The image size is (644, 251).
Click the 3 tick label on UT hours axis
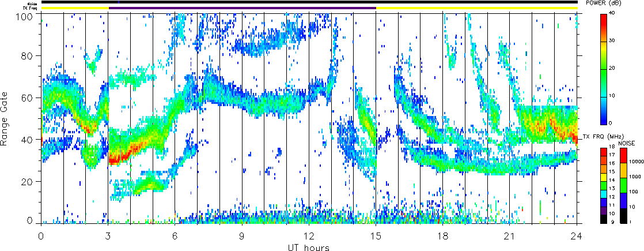click(108, 236)
